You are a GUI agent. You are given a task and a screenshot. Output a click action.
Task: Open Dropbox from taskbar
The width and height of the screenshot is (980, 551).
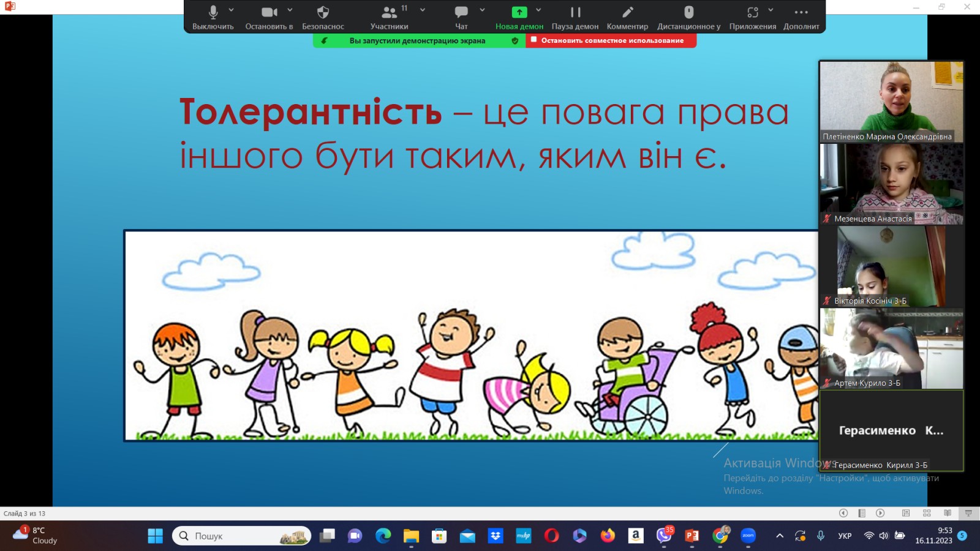[x=496, y=536]
